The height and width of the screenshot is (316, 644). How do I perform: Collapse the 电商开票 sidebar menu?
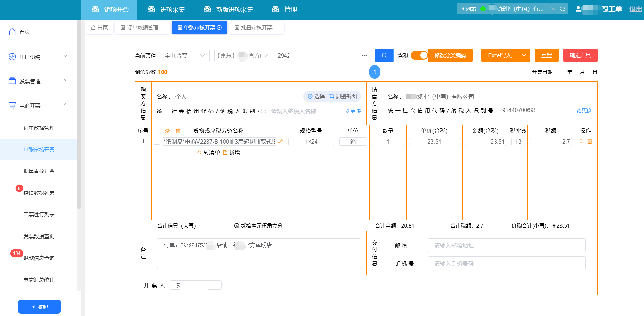66,104
